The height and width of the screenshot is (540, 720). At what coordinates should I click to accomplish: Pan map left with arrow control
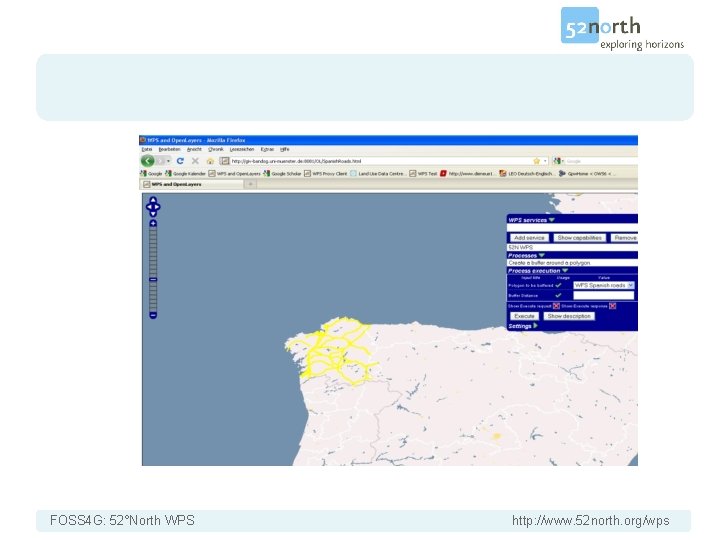point(148,207)
